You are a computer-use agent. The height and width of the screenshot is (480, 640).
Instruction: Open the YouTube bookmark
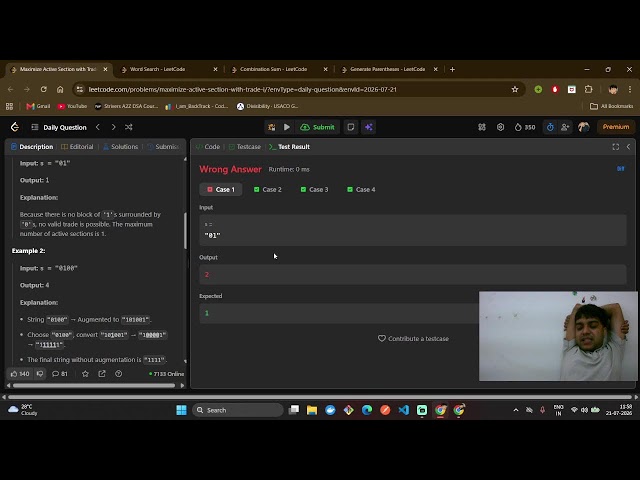coord(72,106)
